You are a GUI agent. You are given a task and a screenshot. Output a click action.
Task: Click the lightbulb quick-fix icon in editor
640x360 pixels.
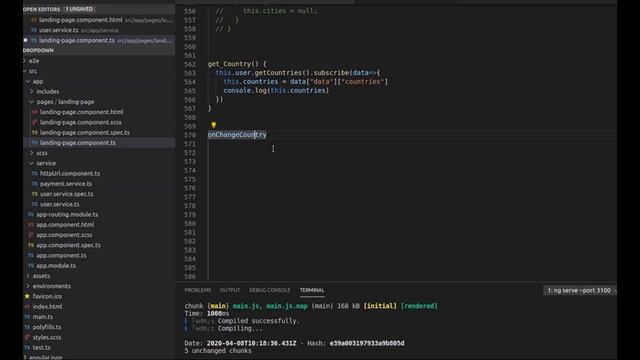[213, 125]
